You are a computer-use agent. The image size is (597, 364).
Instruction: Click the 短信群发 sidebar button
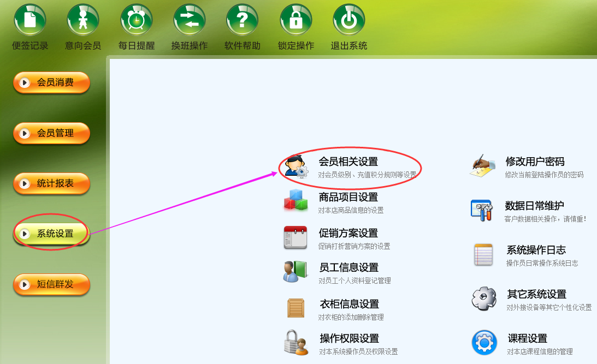pyautogui.click(x=51, y=284)
